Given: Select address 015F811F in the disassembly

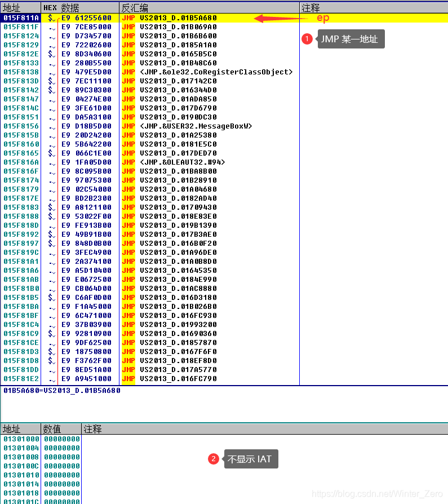Looking at the screenshot, I should coord(21,27).
